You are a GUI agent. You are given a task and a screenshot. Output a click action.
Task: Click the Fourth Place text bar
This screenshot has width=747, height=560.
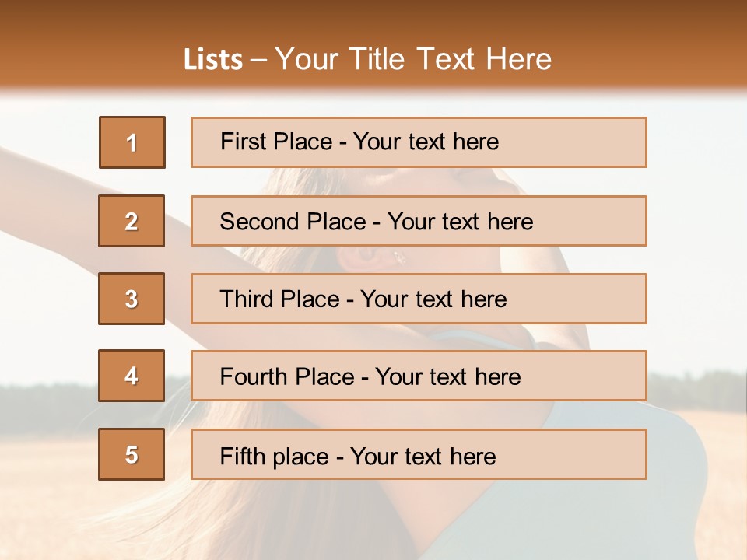419,376
